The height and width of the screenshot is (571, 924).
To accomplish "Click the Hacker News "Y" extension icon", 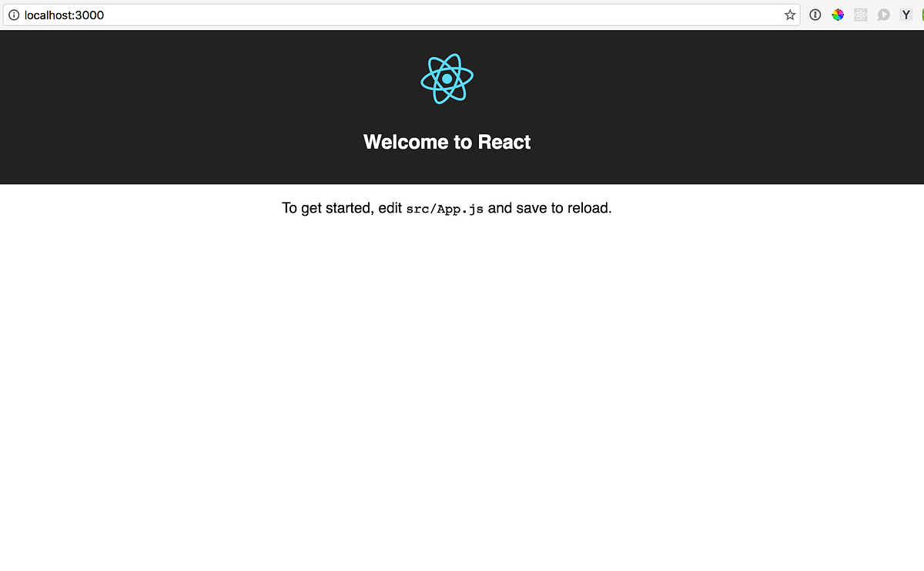I will [x=906, y=15].
